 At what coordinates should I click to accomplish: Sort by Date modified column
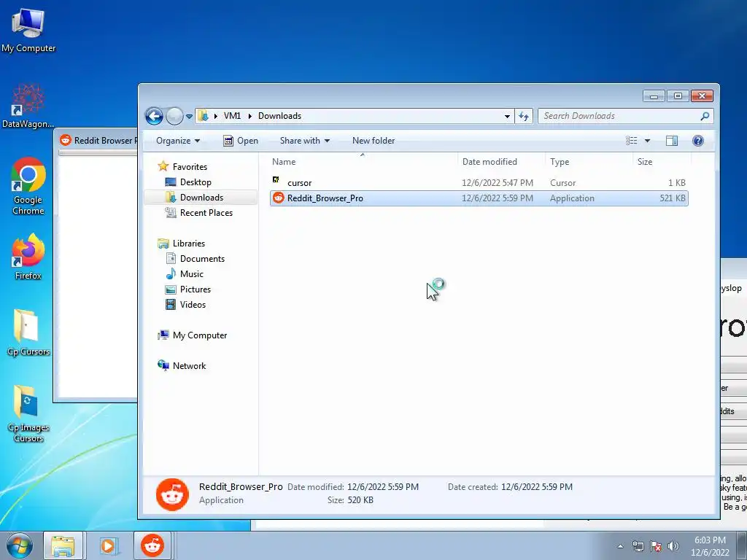[501, 161]
